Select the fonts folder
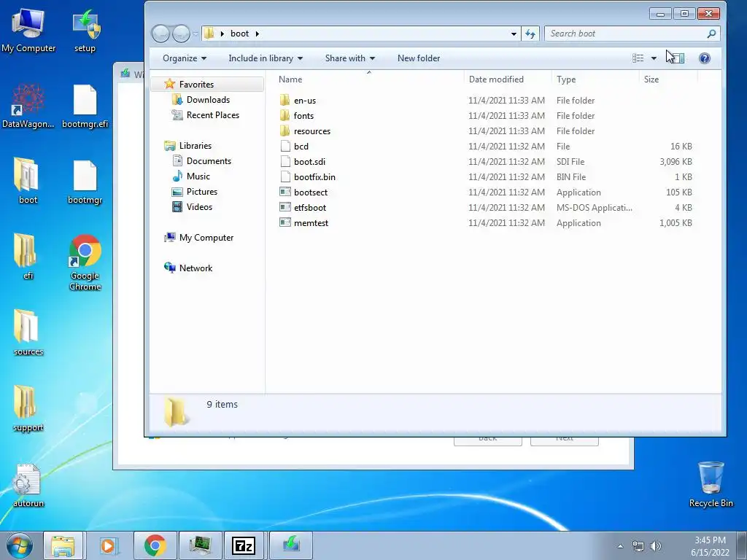 coord(303,116)
